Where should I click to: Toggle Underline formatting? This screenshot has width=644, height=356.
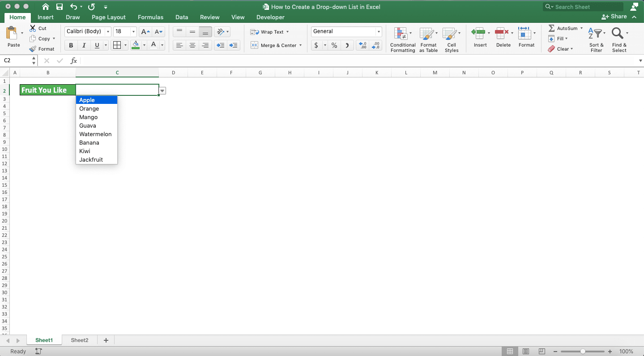[97, 45]
